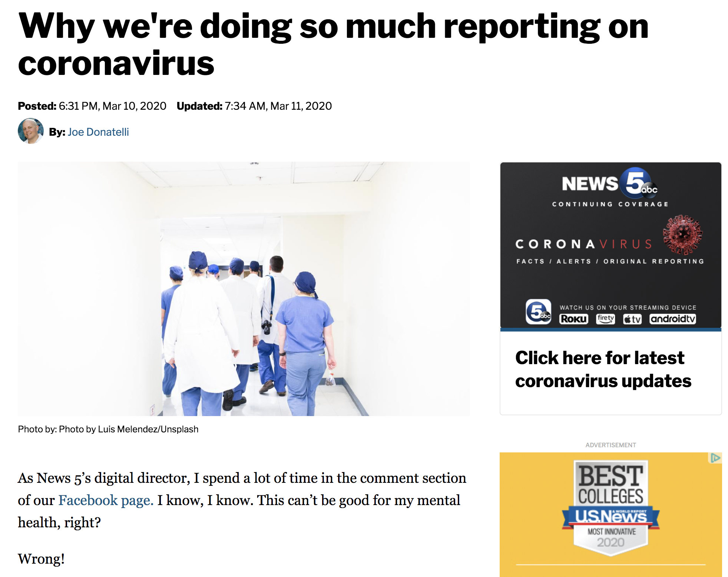Click the Apple TV logo

click(x=632, y=319)
